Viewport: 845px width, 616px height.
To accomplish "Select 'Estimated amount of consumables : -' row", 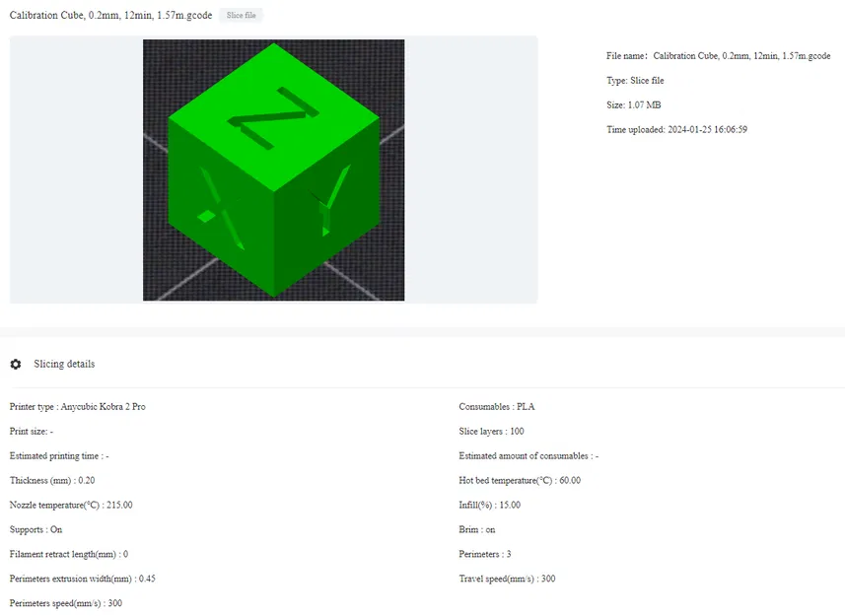I will point(528,456).
